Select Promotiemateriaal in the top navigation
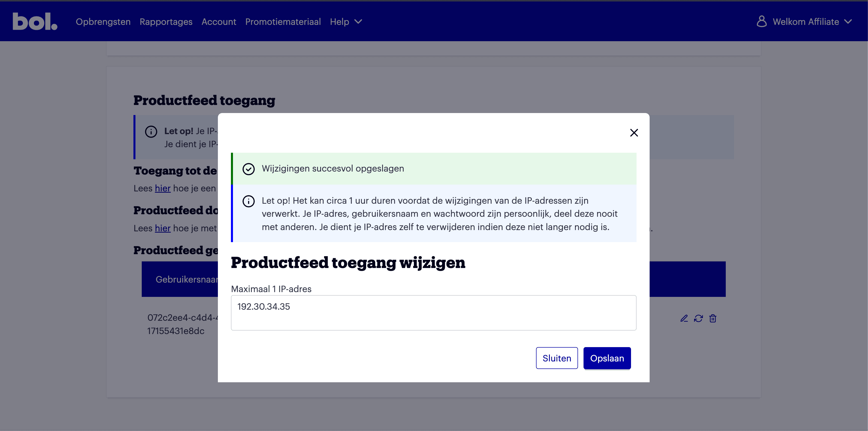868x431 pixels. (x=283, y=22)
